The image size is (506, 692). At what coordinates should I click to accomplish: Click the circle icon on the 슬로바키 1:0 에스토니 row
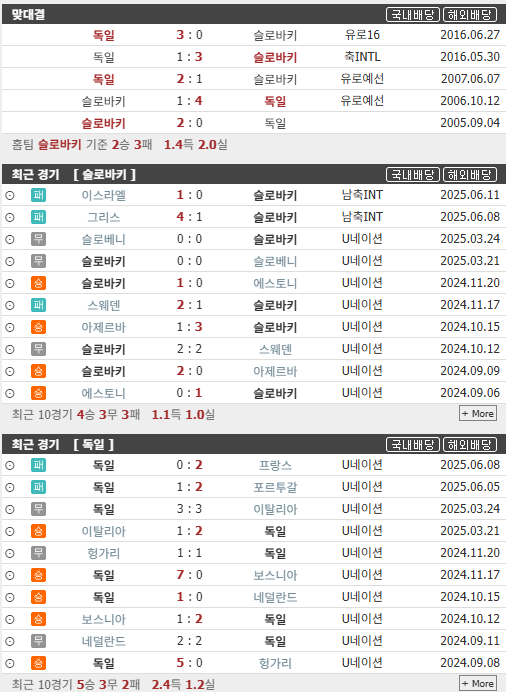(x=10, y=283)
